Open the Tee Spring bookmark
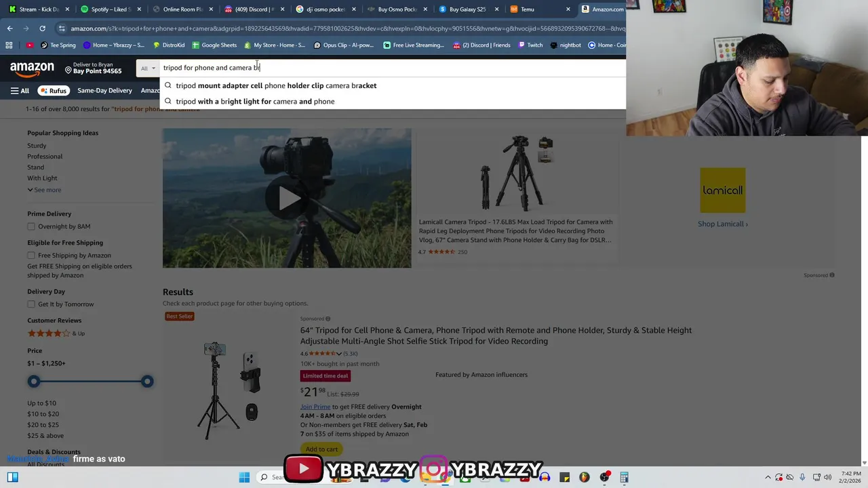This screenshot has height=488, width=868. point(58,45)
